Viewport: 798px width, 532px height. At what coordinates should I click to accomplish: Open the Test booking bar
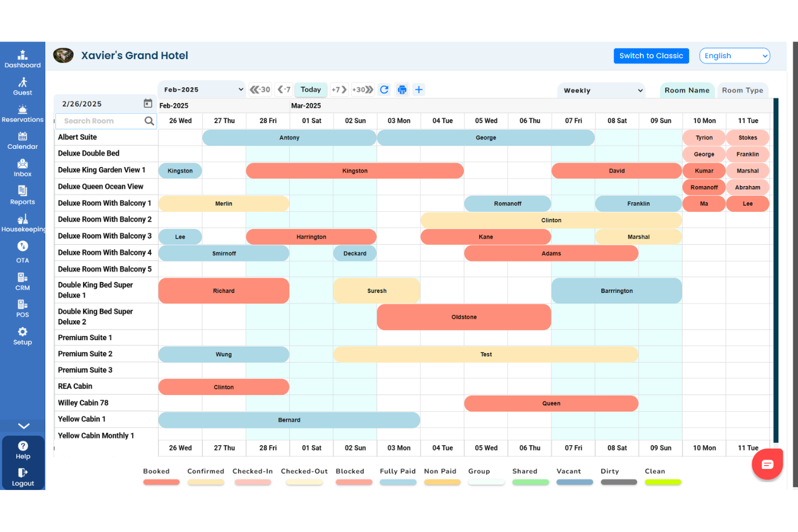[486, 355]
